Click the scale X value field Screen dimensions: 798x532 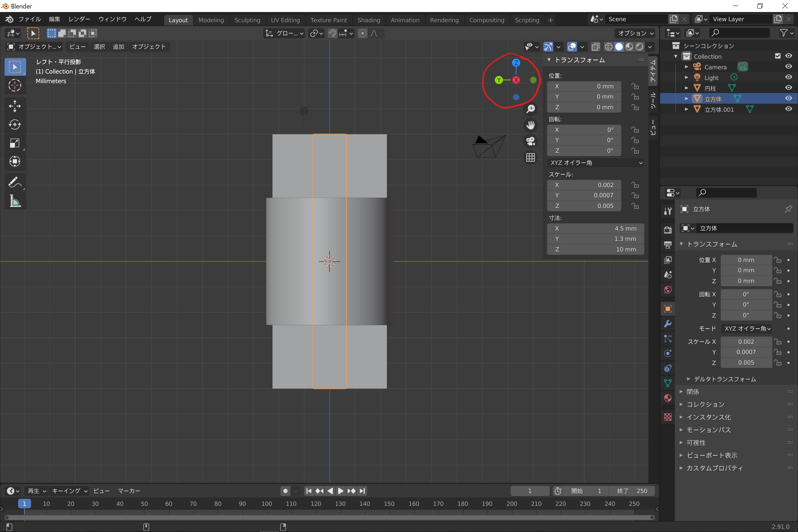[x=584, y=185]
